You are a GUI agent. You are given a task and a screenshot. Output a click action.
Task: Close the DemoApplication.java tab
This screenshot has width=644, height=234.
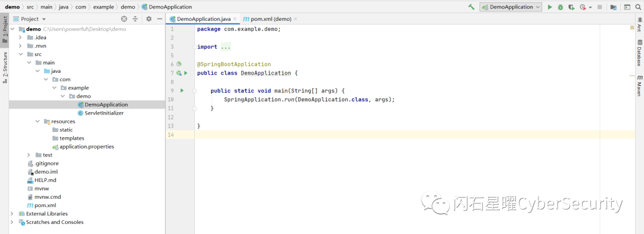pos(235,19)
